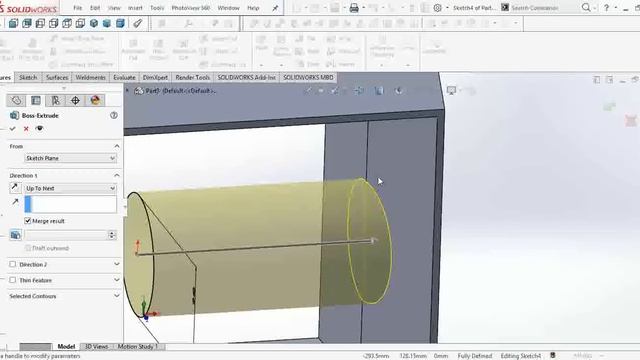Image resolution: width=640 pixels, height=360 pixels.
Task: Cancel Boss-Extrude with the red X
Action: (26, 129)
